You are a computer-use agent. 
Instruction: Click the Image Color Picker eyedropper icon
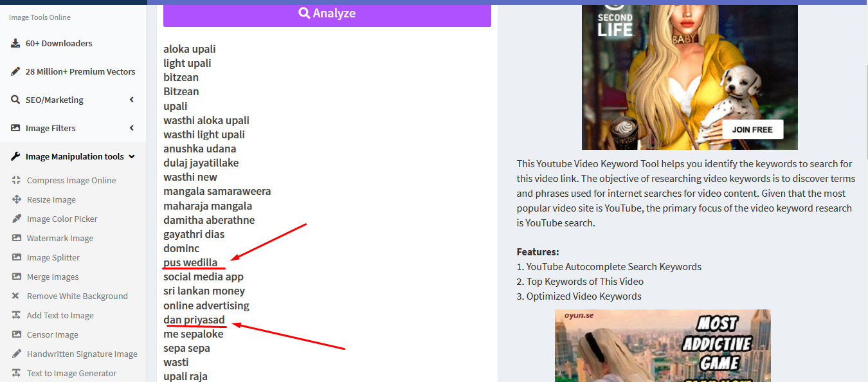[x=17, y=219]
